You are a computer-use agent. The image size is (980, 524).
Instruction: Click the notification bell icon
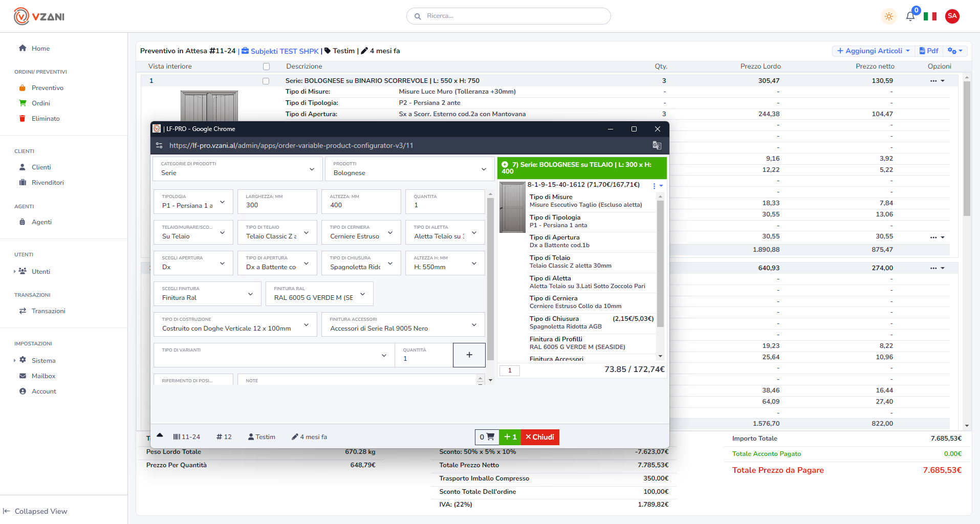pyautogui.click(x=910, y=16)
